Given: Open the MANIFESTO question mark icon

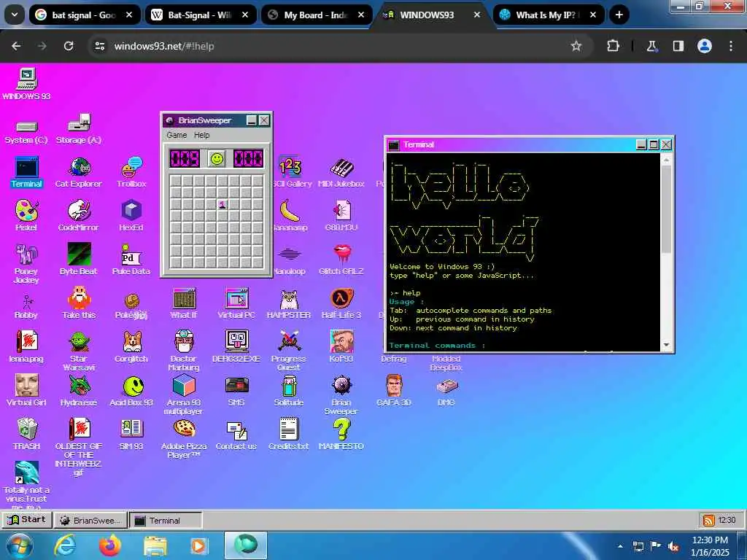Looking at the screenshot, I should click(341, 435).
